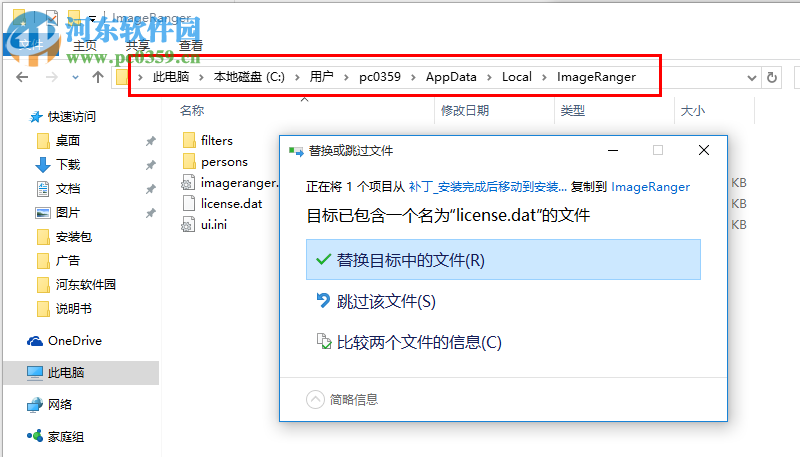Viewport: 800px width, 457px height.
Task: Open 说明书 folder in sidebar
Action: coord(73,309)
